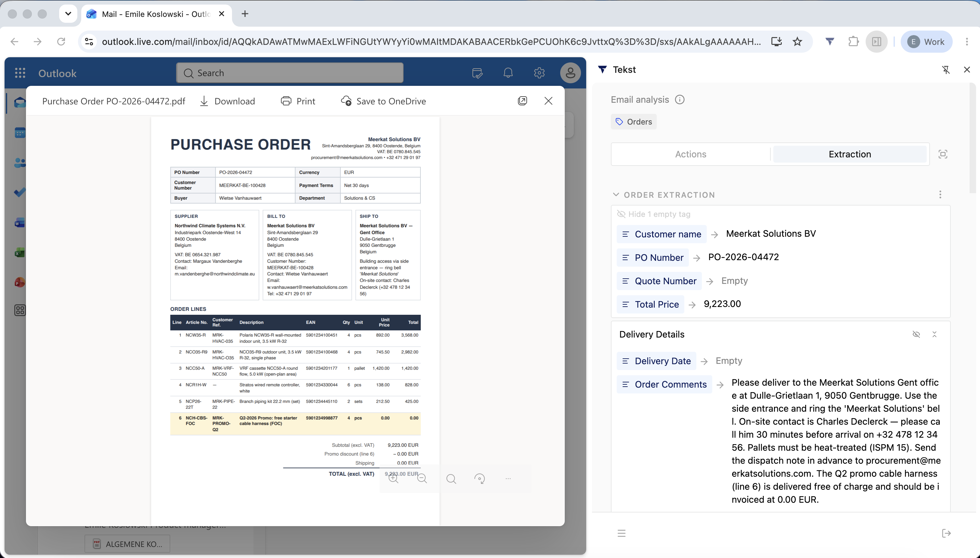Screen dimensions: 980x558
Task: Close the Mail - Emile Koslowski tab
Action: [x=221, y=14]
